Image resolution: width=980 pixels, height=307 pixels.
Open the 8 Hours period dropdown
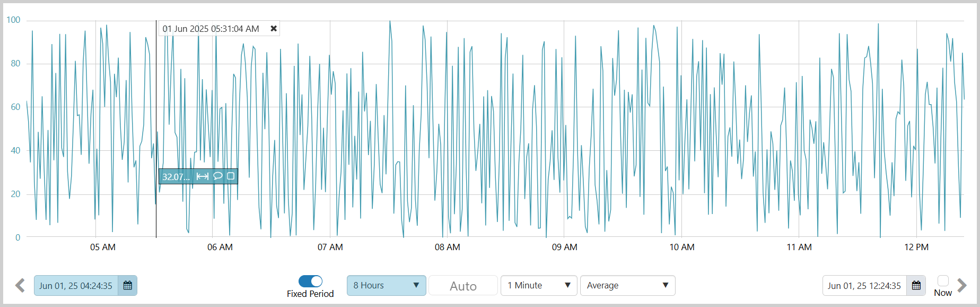tap(386, 286)
